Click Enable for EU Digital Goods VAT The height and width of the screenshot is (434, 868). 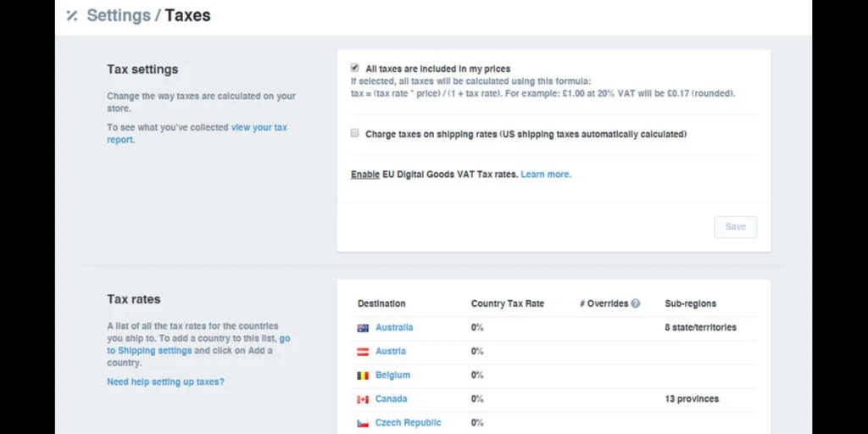pos(364,175)
